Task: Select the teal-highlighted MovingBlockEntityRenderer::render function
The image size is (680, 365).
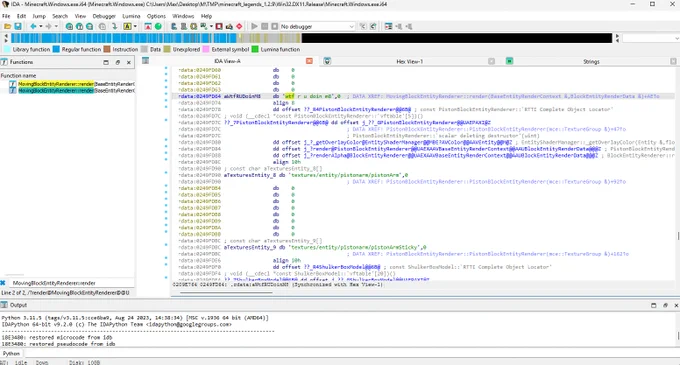Action: click(72, 90)
